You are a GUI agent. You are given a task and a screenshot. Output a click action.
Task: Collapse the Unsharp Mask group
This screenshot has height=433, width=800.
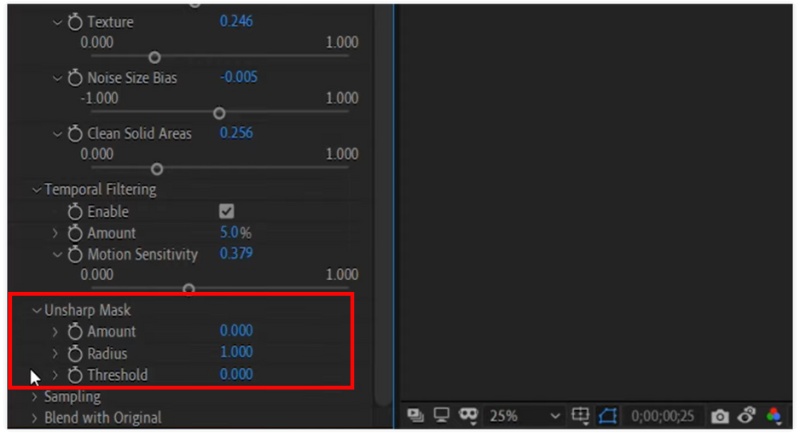pyautogui.click(x=36, y=310)
